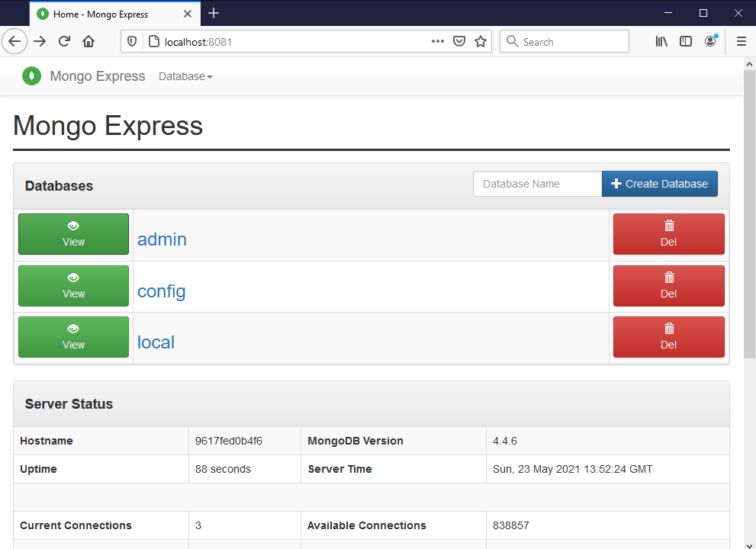
Task: Click the available connections value 838857
Action: pyautogui.click(x=510, y=525)
